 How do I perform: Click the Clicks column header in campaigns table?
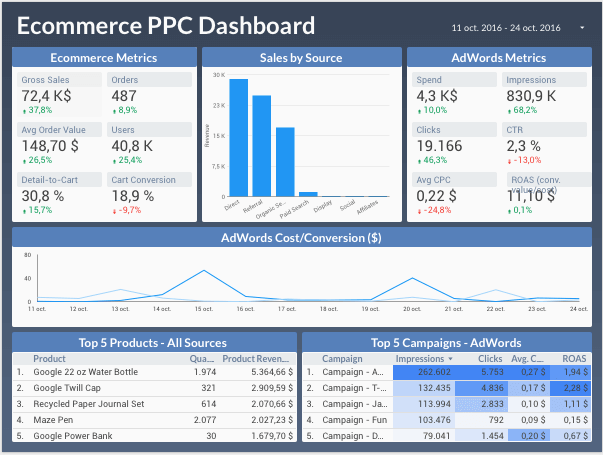(490, 358)
